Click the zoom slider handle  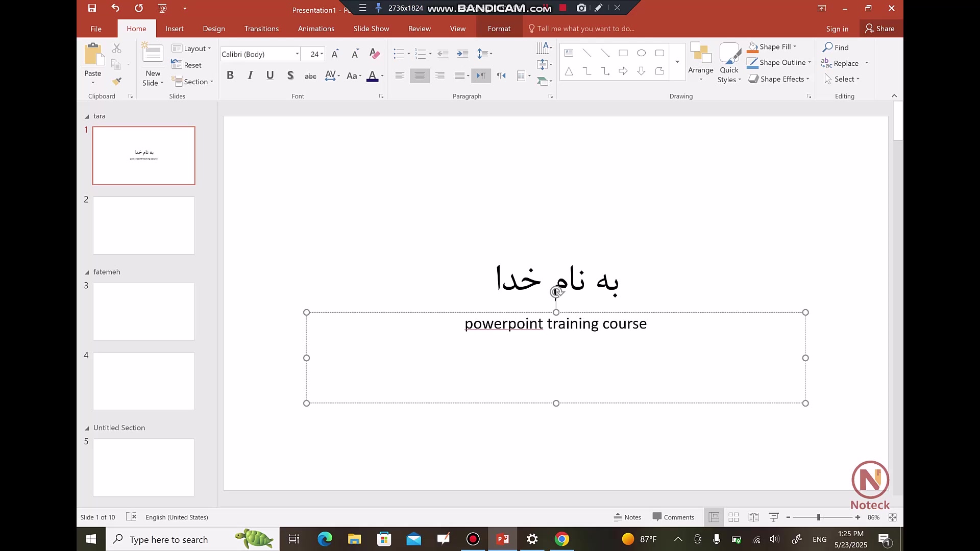point(818,517)
